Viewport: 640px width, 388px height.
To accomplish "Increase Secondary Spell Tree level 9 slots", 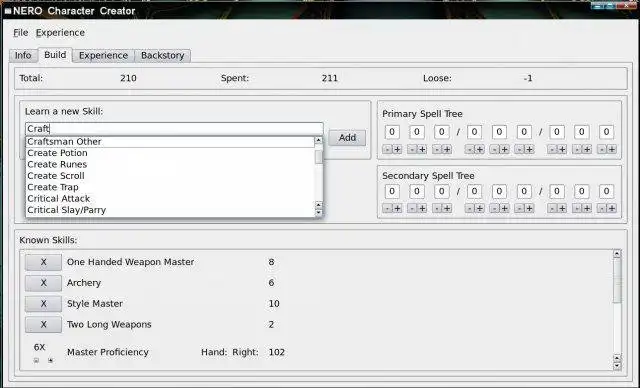I will point(612,208).
